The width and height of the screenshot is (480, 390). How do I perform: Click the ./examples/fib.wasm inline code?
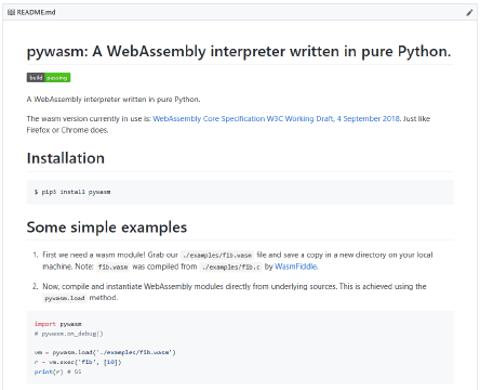(x=217, y=255)
